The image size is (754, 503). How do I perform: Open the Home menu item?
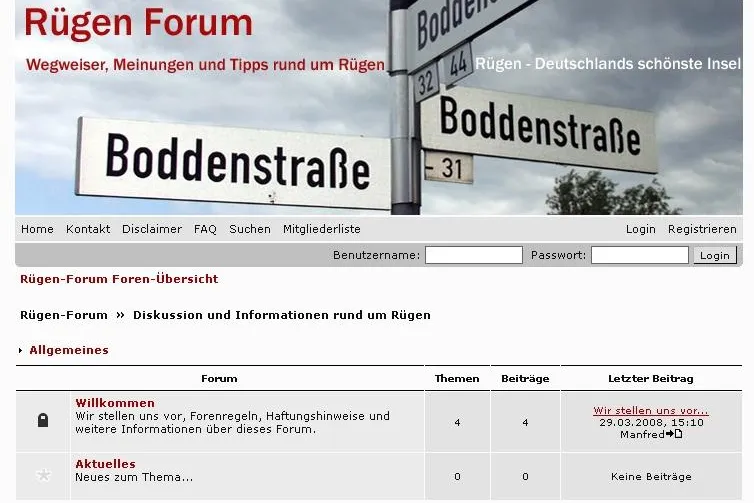pyautogui.click(x=37, y=229)
